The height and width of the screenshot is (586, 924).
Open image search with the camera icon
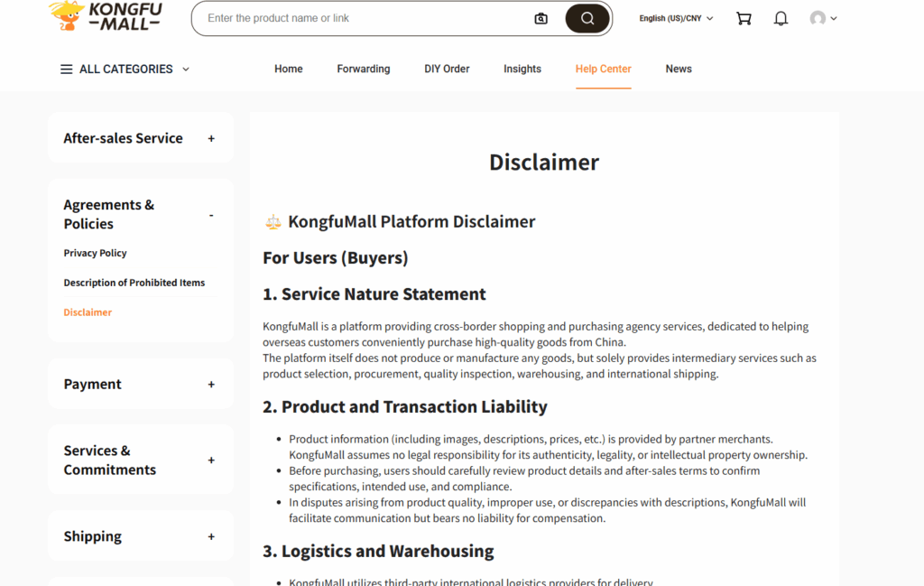541,19
